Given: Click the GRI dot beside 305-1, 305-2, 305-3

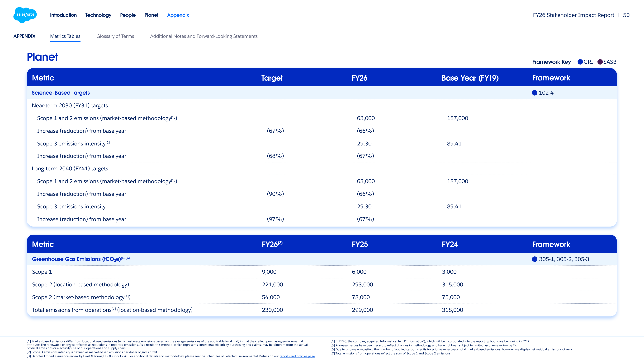Looking at the screenshot, I should [x=535, y=259].
